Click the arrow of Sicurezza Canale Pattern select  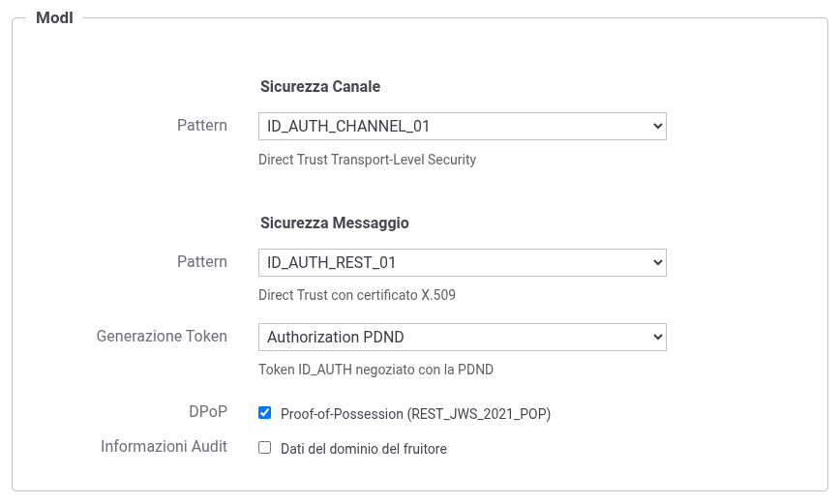(x=657, y=126)
